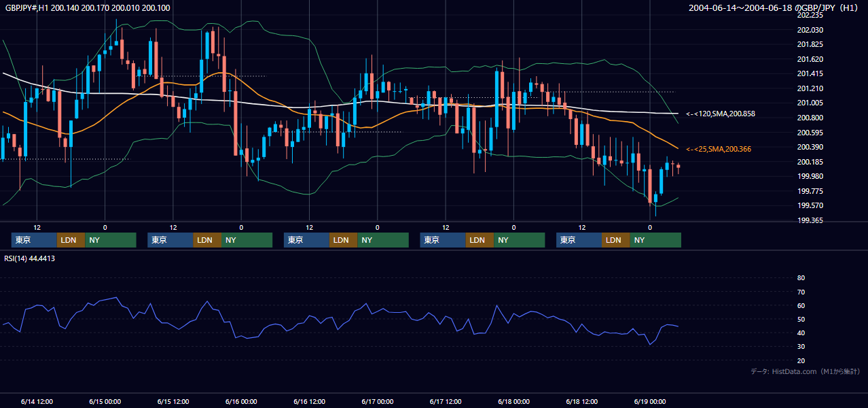Select the 199.365 price axis label
This screenshot has width=868, height=408.
click(x=810, y=220)
